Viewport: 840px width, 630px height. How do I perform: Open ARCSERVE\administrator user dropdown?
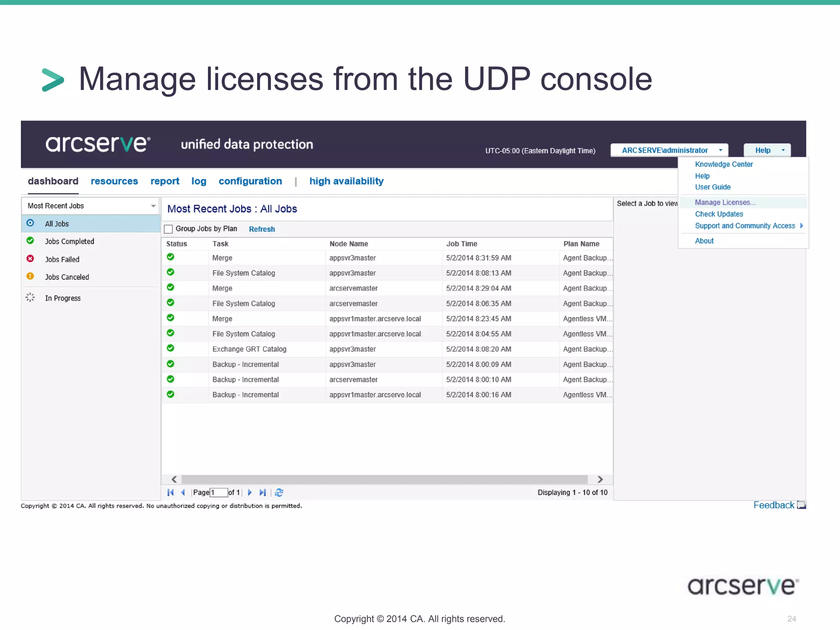coord(669,150)
